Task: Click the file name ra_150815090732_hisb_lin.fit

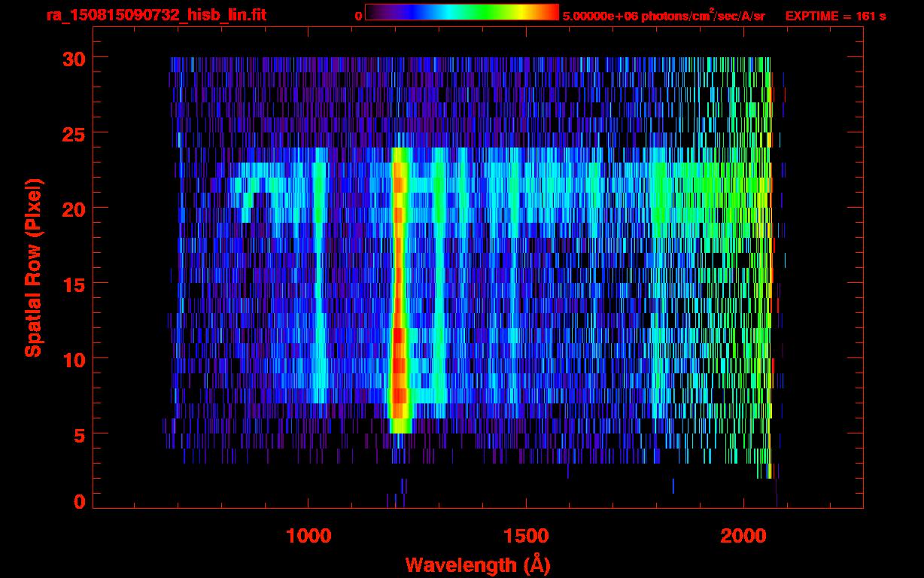Action: point(156,15)
